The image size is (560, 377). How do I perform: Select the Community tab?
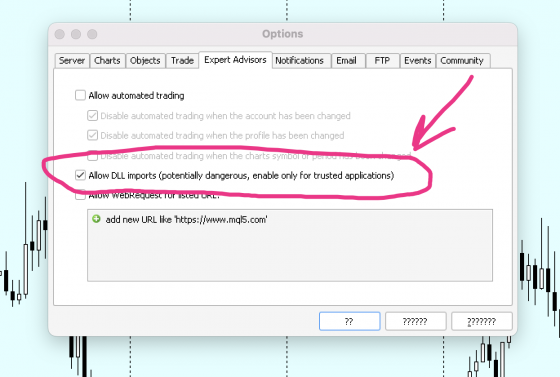pos(462,61)
